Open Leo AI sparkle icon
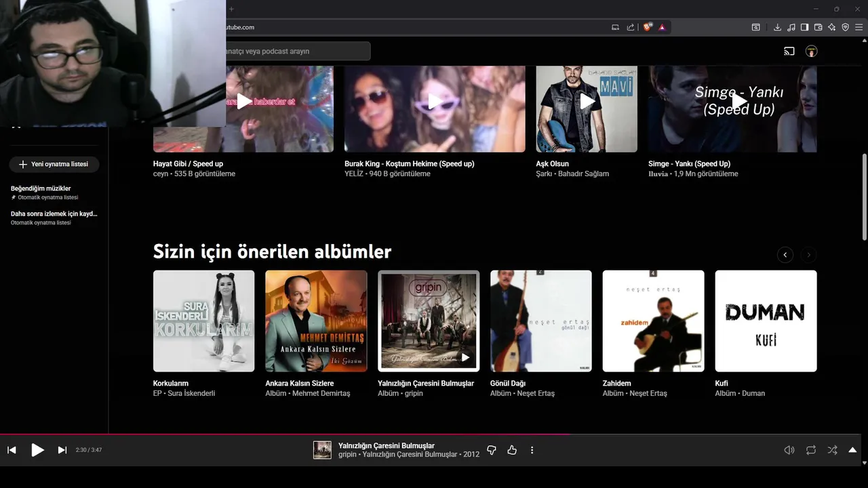The image size is (868, 488). pyautogui.click(x=831, y=27)
